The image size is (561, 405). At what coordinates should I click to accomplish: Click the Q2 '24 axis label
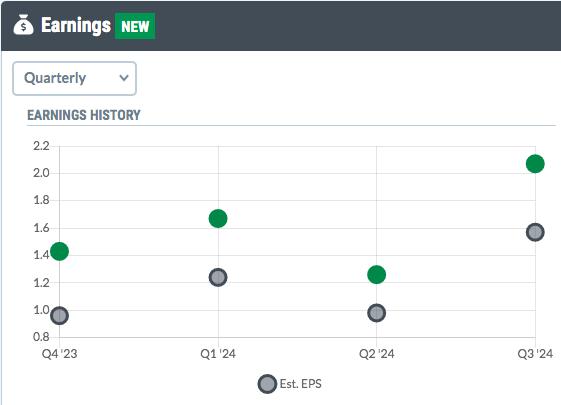point(376,354)
